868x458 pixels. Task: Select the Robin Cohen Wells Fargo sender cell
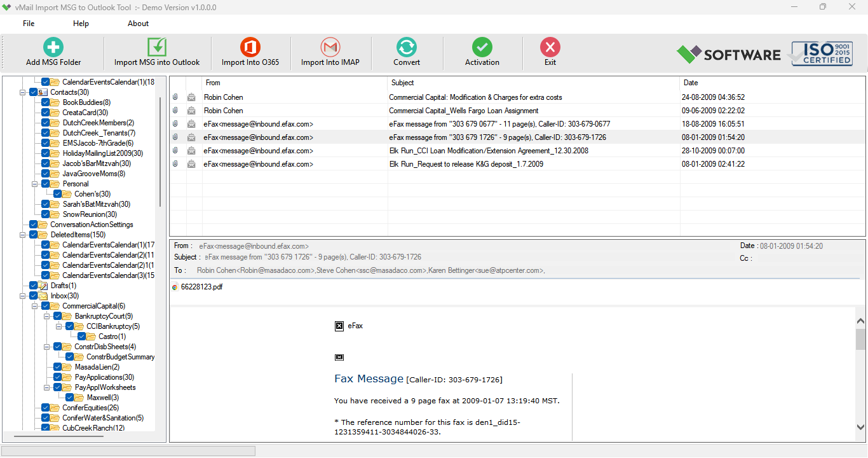pyautogui.click(x=224, y=111)
